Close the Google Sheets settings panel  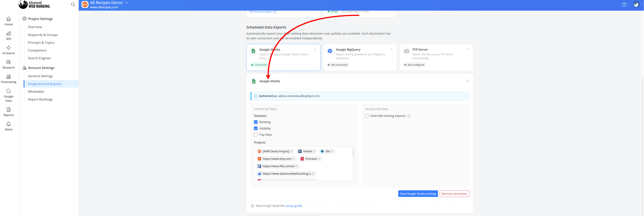coord(467,81)
